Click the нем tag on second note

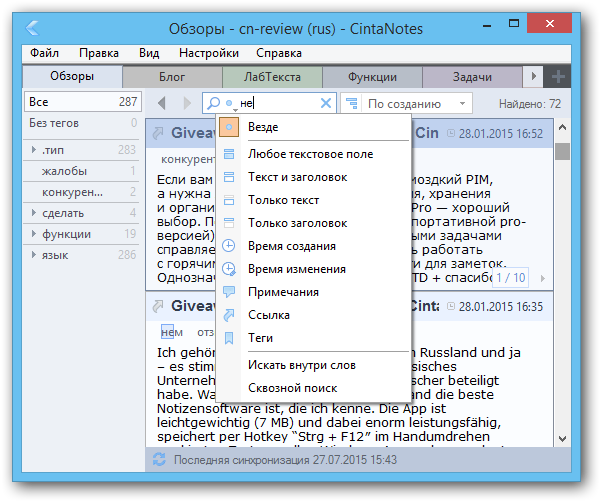tap(172, 332)
